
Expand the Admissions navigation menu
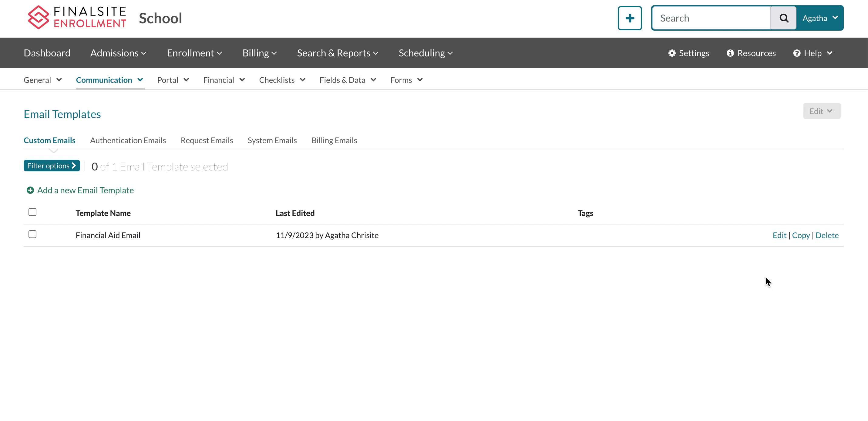118,53
